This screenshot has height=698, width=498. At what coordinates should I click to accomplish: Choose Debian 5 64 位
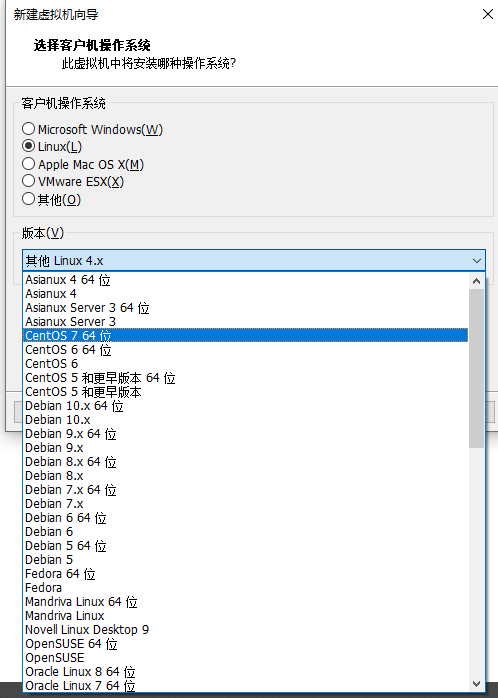245,545
